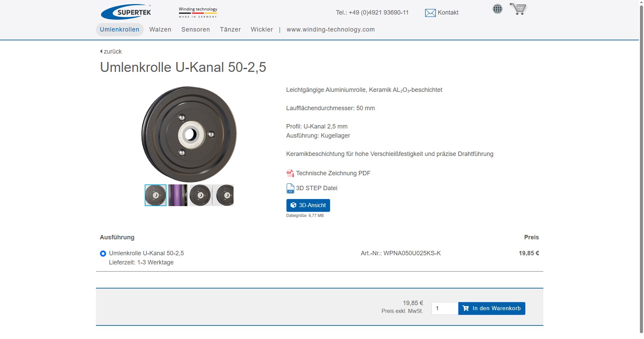Image resolution: width=644 pixels, height=339 pixels.
Task: Open the shopping cart icon
Action: click(518, 9)
